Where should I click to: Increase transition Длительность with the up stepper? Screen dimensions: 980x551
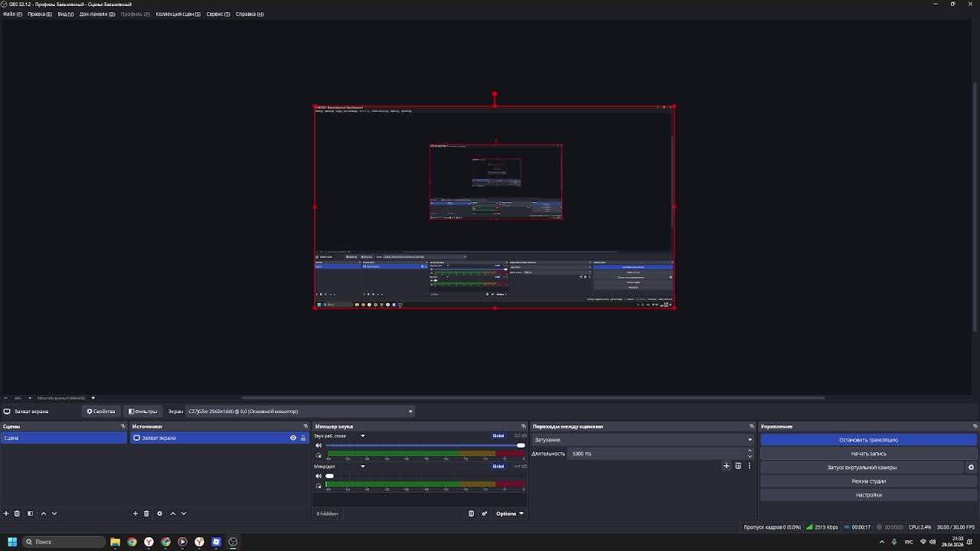coord(750,451)
